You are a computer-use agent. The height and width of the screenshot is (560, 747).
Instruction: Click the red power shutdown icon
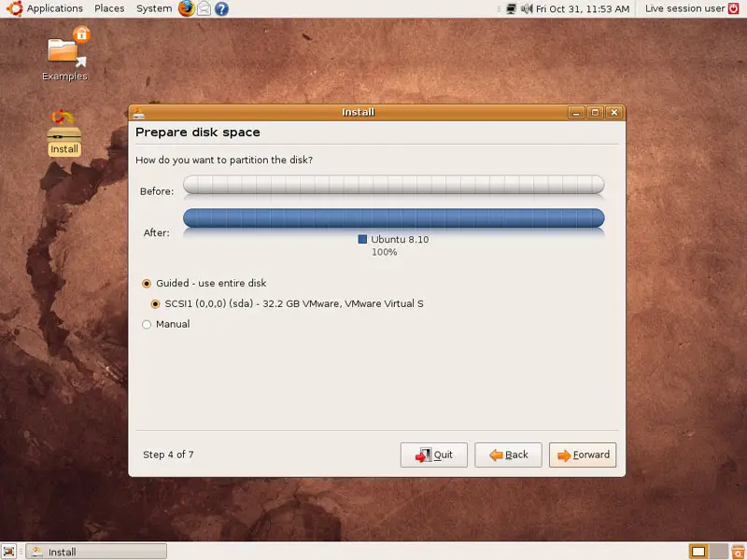(734, 8)
